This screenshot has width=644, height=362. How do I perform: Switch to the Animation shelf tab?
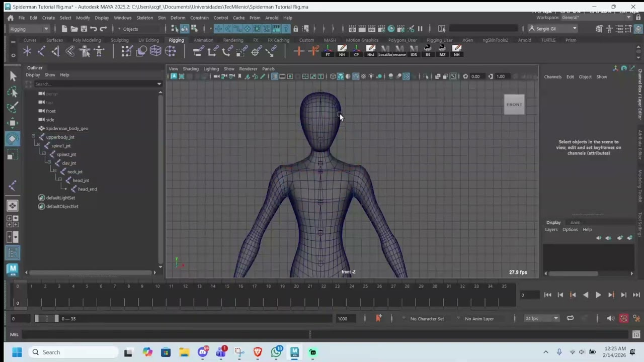click(203, 40)
